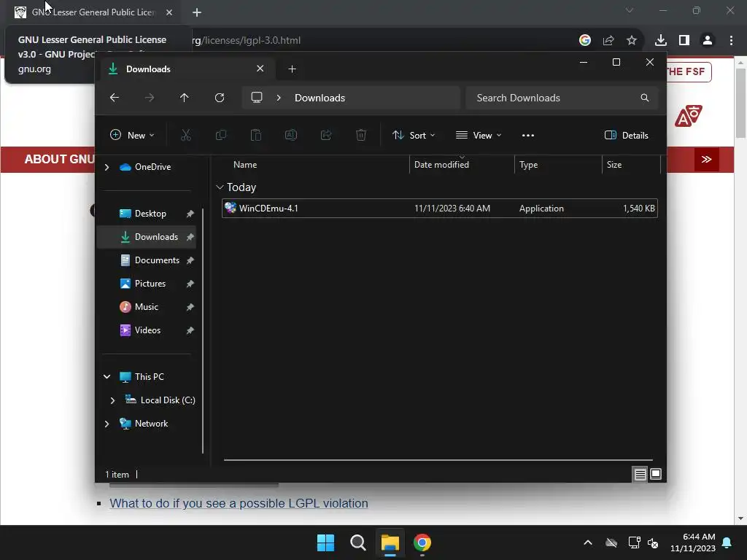Open Chrome profile icon
747x560 pixels.
tap(708, 41)
